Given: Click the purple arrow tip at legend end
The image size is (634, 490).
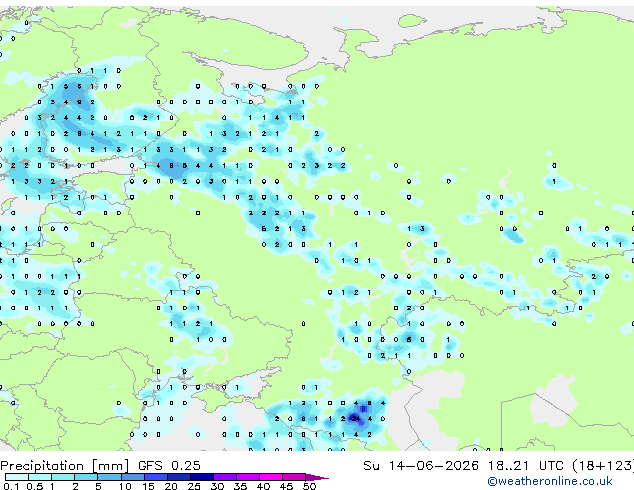Looking at the screenshot, I should click(317, 477).
